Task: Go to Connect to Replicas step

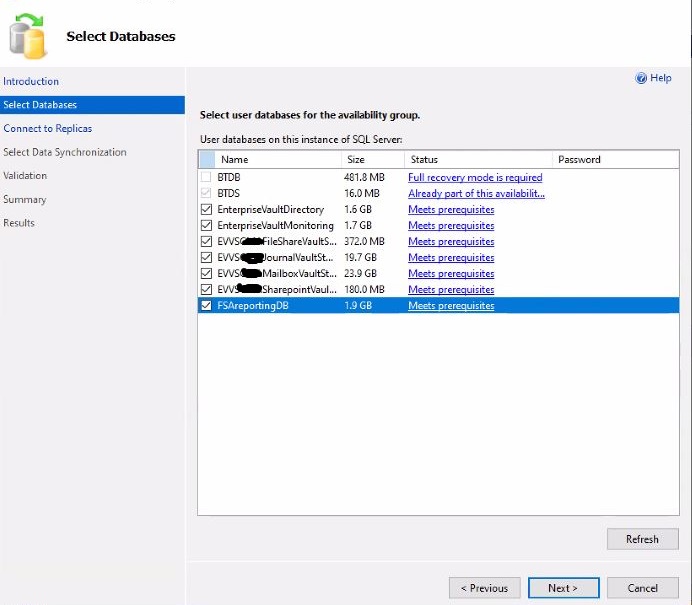Action: [47, 129]
